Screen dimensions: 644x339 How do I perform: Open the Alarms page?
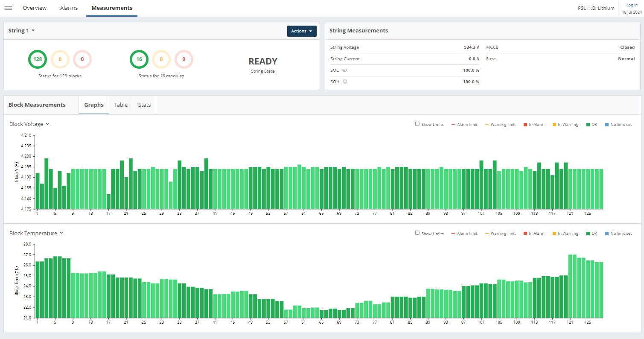click(x=69, y=8)
